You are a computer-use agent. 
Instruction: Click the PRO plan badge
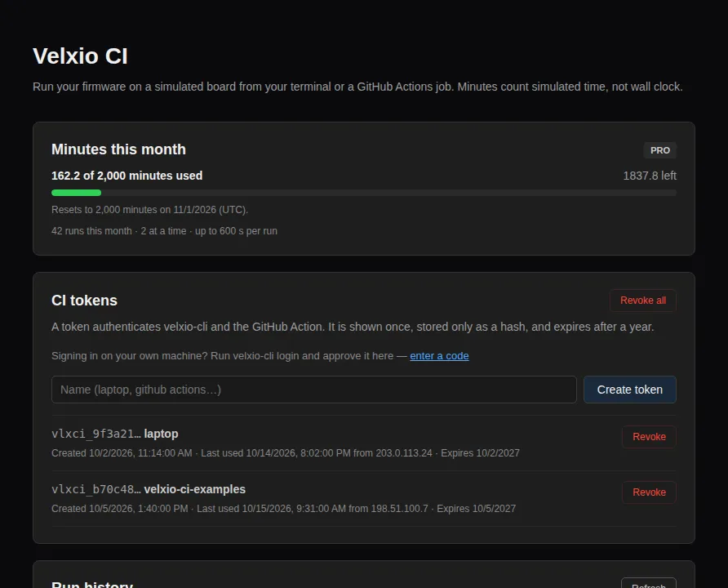(659, 150)
